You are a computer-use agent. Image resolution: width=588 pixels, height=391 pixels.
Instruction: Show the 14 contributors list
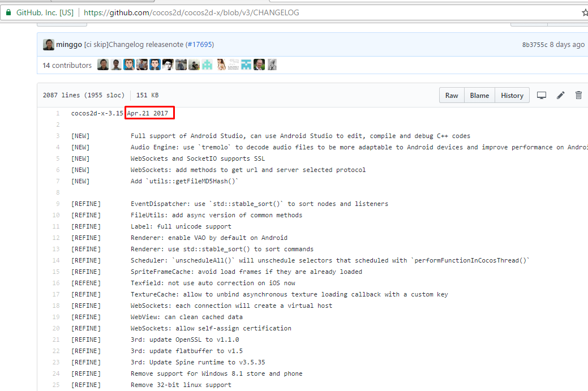(x=67, y=65)
